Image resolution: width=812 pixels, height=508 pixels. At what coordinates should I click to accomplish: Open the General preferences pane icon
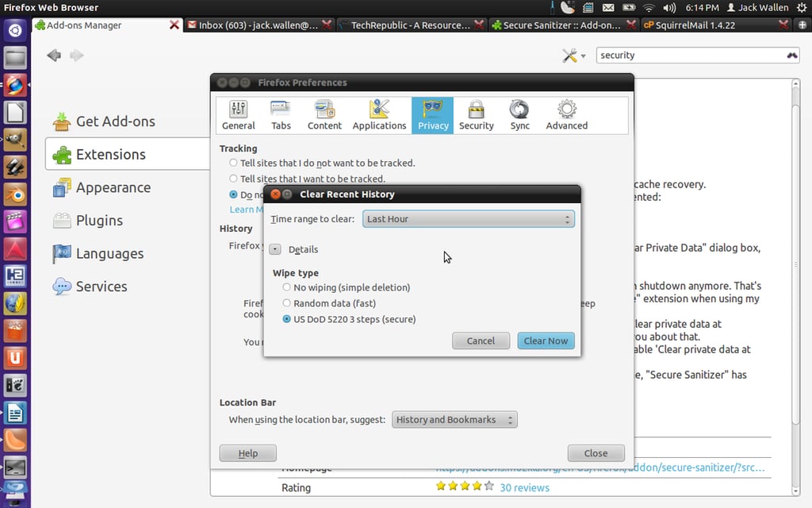pos(238,115)
